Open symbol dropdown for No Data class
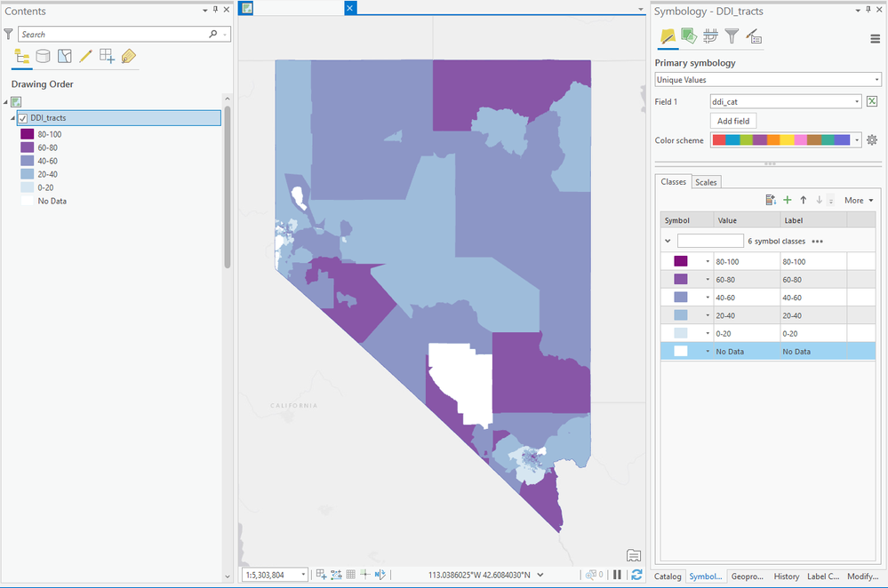Viewport: 888px width, 588px height. [708, 352]
